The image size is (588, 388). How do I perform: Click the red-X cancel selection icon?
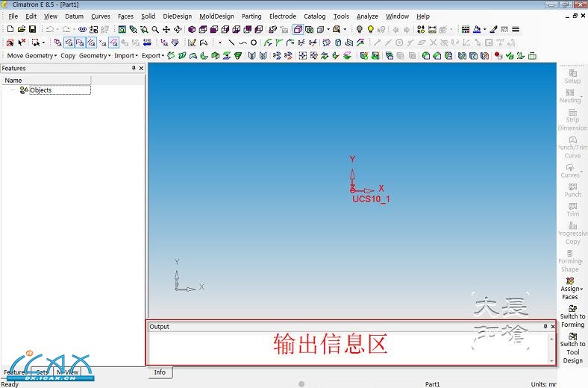click(22, 43)
